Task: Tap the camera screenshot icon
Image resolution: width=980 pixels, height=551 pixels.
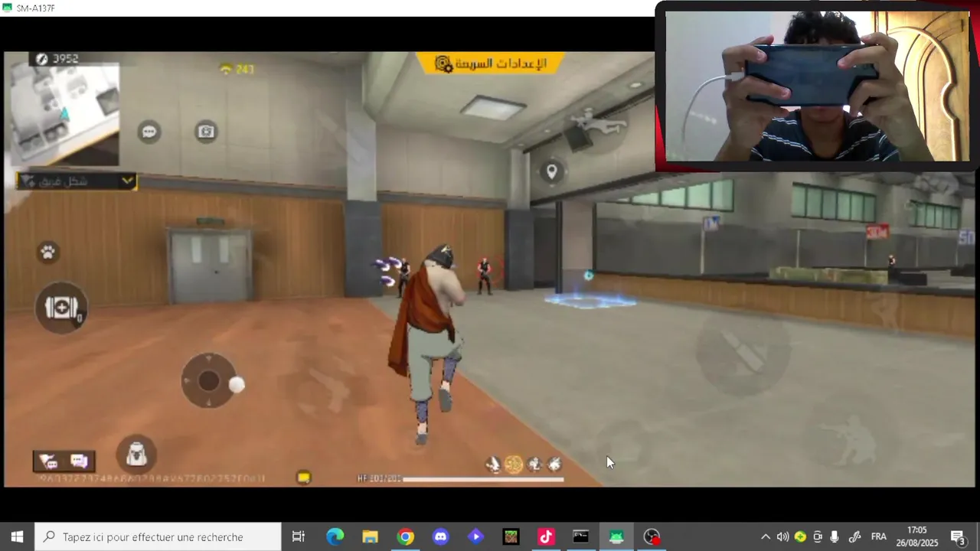Action: [x=206, y=132]
